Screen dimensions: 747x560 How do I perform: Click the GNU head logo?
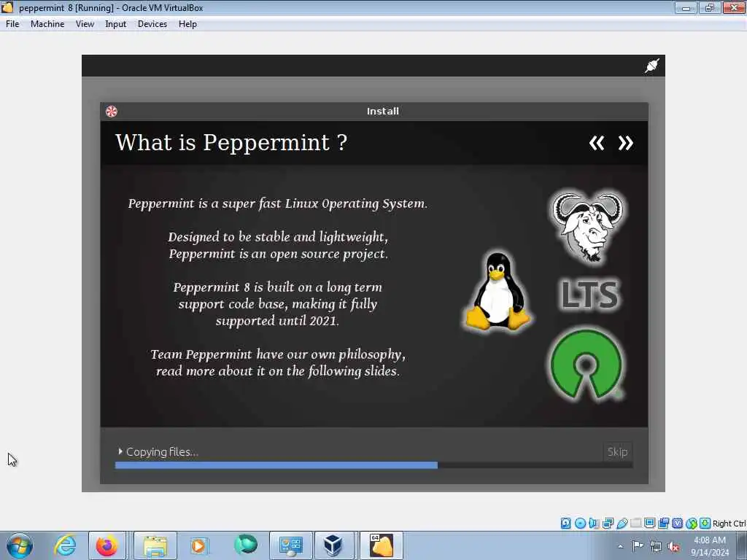tap(587, 227)
